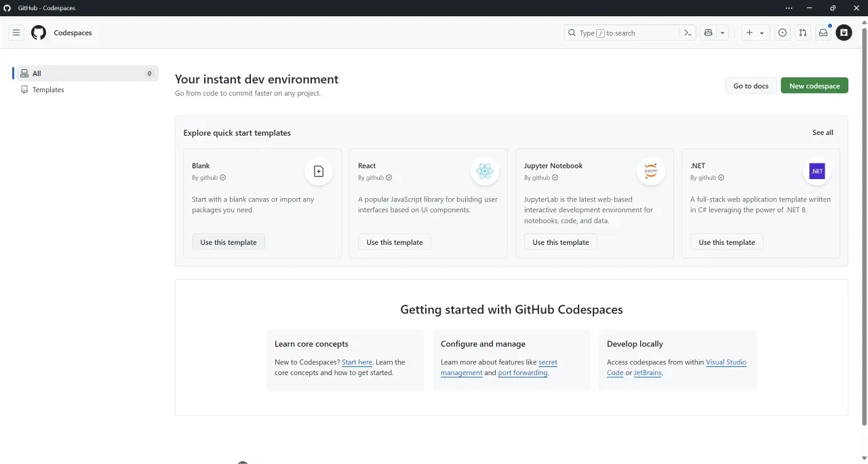Click the Go to docs button
The image size is (868, 464).
pos(751,85)
